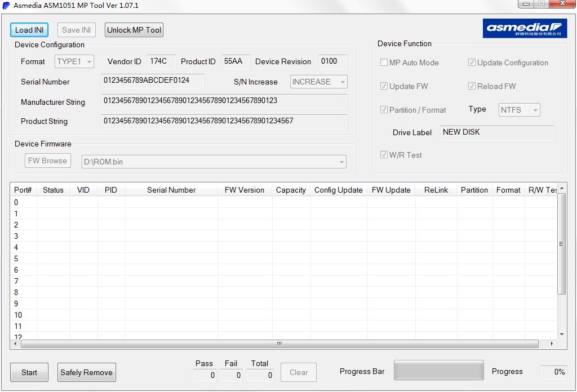Click the Product ID field 55AA
The height and width of the screenshot is (392, 577).
pos(236,62)
